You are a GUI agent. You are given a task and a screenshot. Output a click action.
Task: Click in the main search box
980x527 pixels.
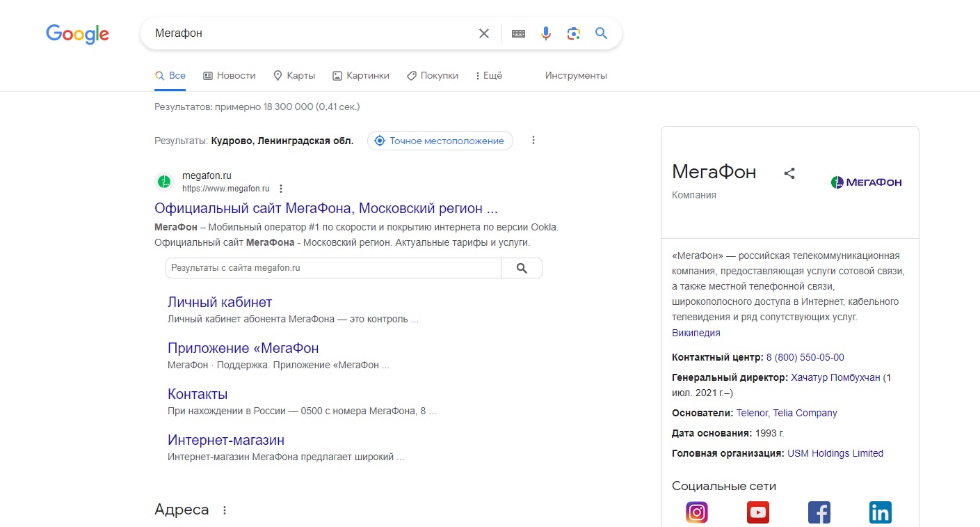click(313, 33)
